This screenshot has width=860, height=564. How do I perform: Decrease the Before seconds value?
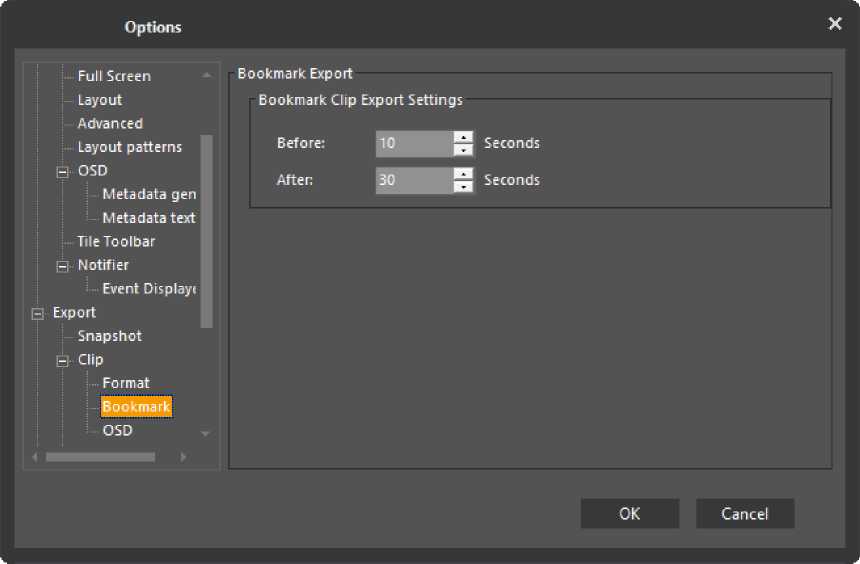pyautogui.click(x=463, y=150)
